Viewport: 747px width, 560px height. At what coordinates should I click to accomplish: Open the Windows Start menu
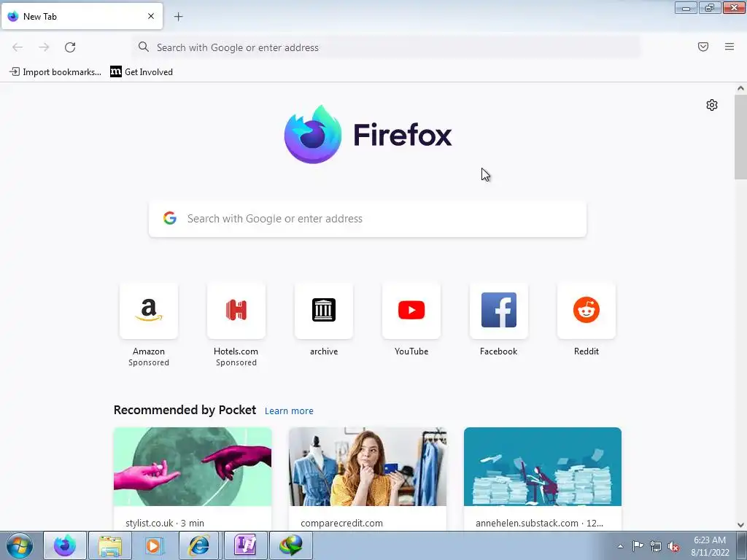[20, 545]
